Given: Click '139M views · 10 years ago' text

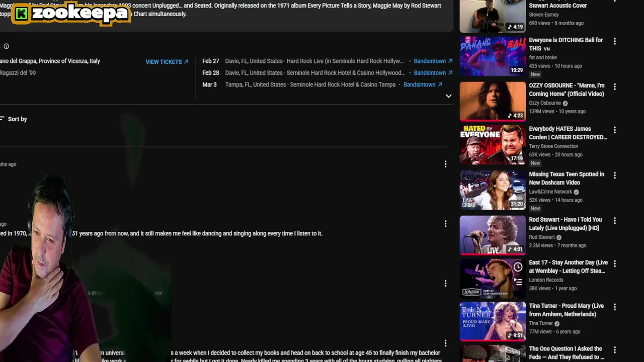Looking at the screenshot, I should point(557,112).
